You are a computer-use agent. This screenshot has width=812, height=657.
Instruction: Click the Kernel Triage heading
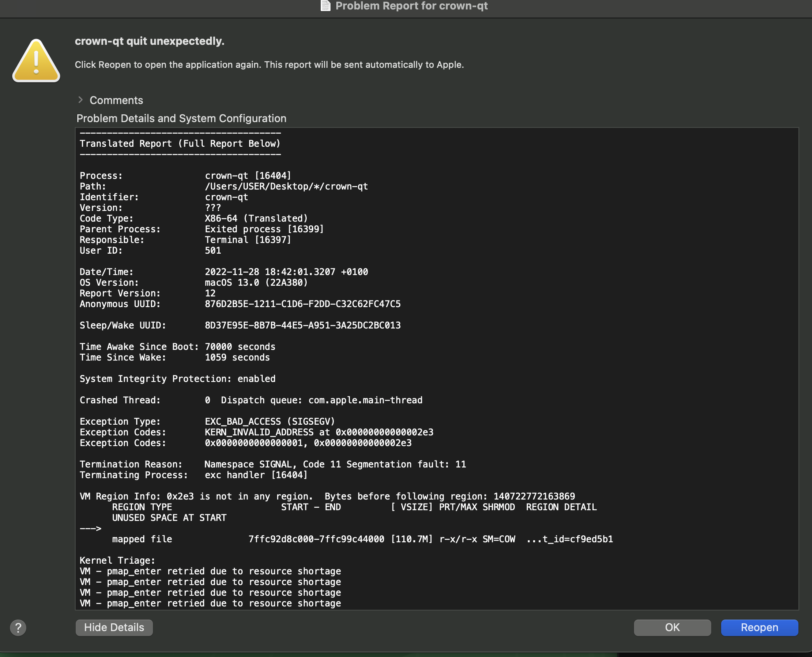(x=117, y=560)
